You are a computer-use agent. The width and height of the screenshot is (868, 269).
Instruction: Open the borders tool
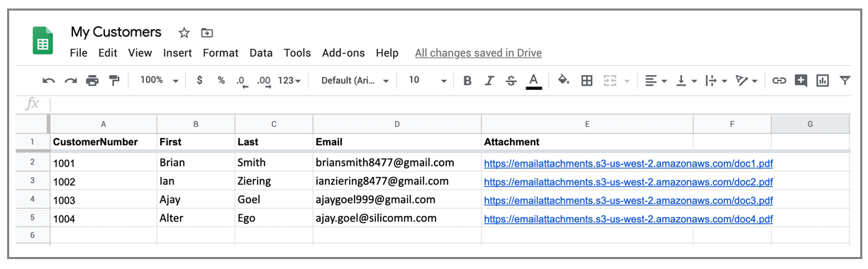pyautogui.click(x=586, y=81)
